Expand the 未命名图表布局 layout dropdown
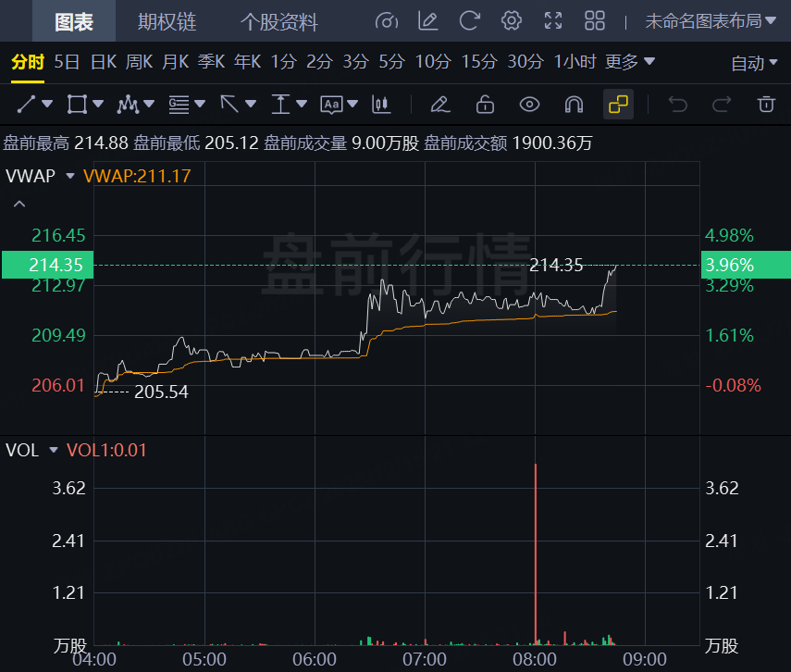Viewport: 791px width, 672px height. point(711,21)
